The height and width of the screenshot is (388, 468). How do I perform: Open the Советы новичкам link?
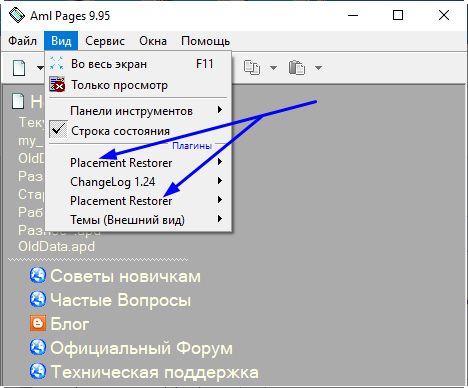(125, 276)
